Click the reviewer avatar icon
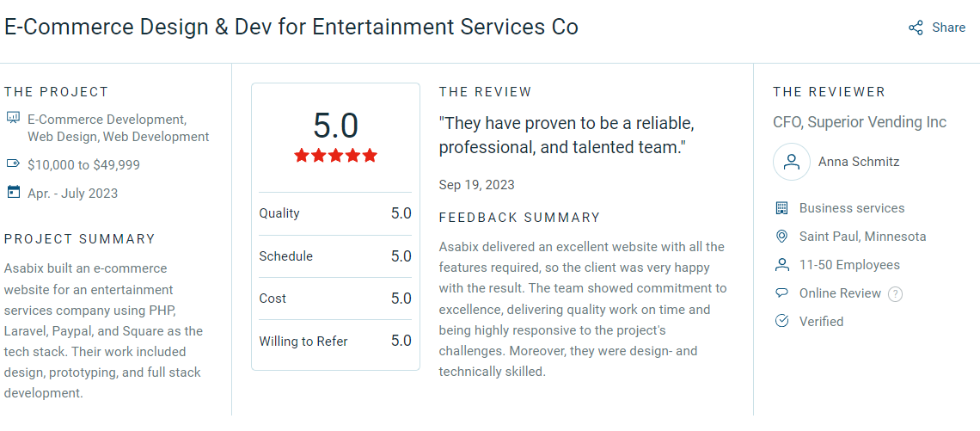This screenshot has width=980, height=431. coord(791,162)
